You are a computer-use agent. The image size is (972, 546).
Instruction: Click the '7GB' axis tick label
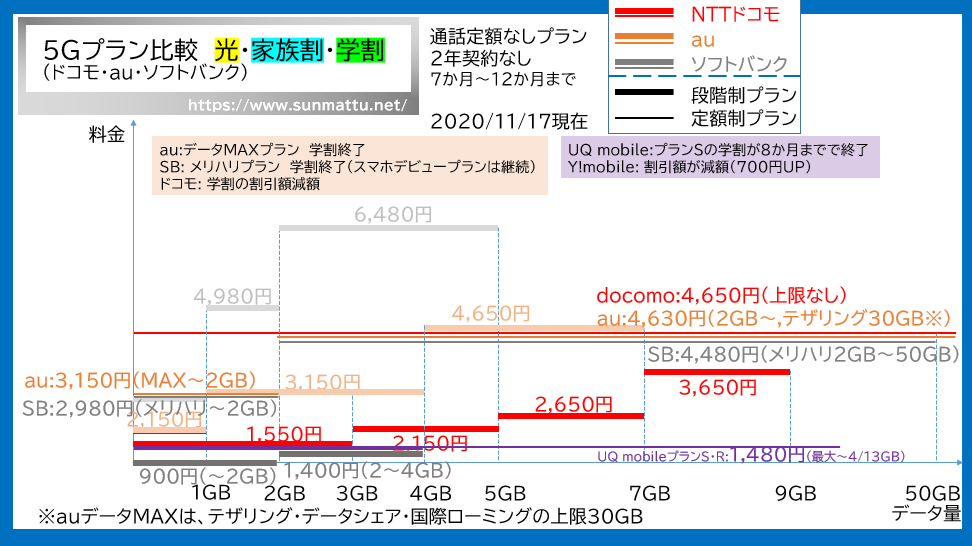(650, 494)
